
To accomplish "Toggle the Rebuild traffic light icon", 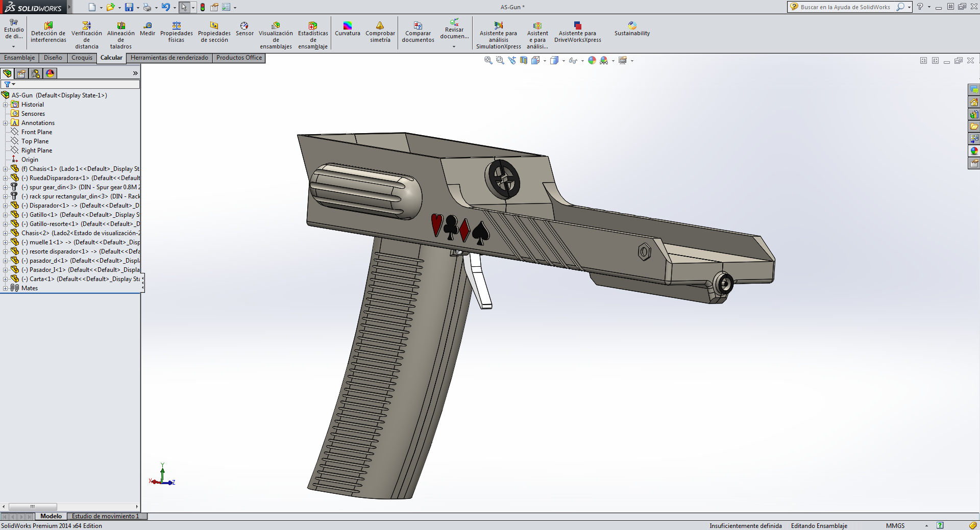I will tap(203, 7).
